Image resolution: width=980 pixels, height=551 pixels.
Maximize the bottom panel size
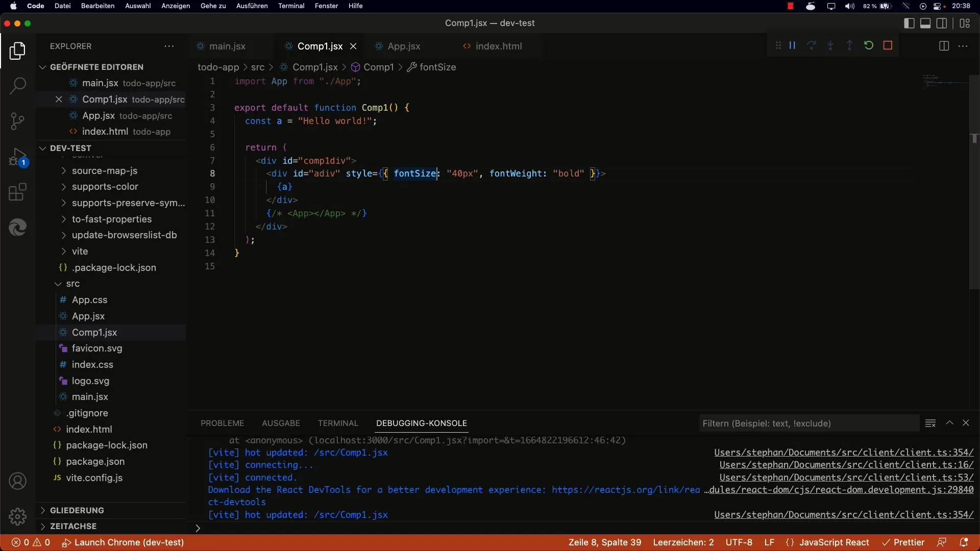(x=949, y=423)
